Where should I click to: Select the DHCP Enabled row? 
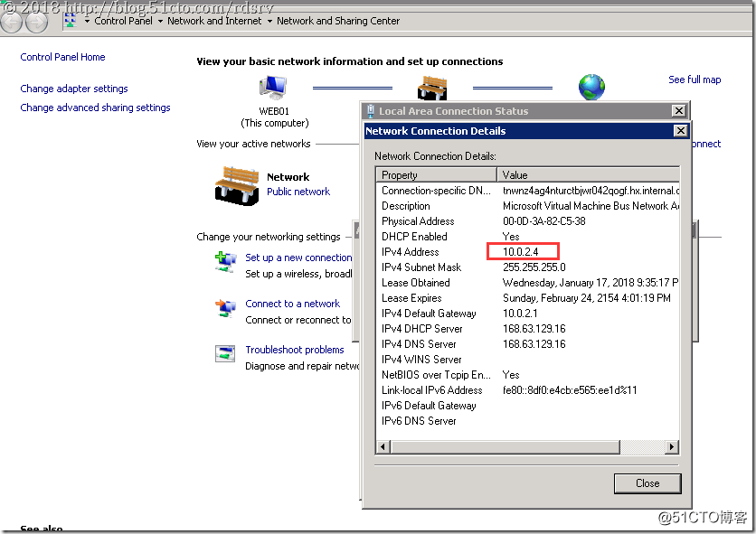click(x=528, y=237)
